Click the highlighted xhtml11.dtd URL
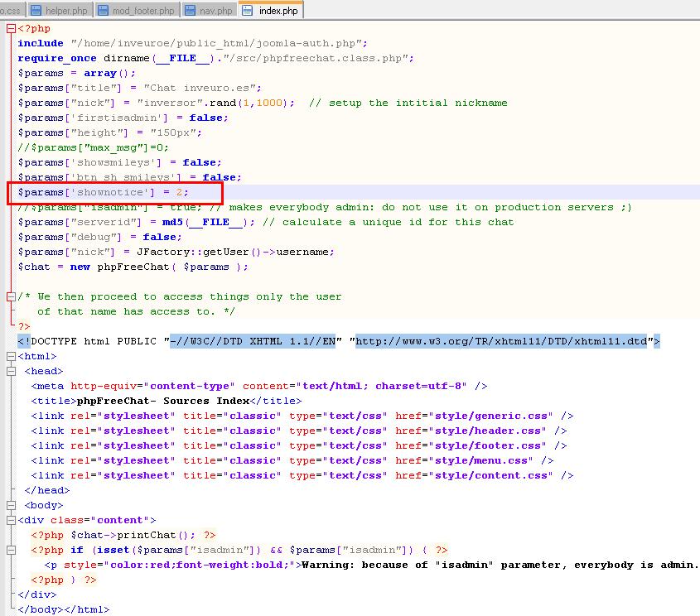Screen dimensions: 700x616 (x=501, y=342)
